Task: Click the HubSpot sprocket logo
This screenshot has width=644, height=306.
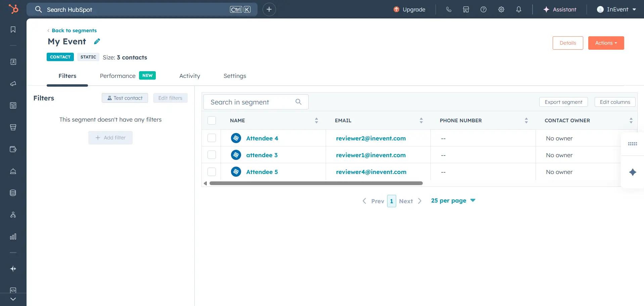Action: pyautogui.click(x=13, y=9)
